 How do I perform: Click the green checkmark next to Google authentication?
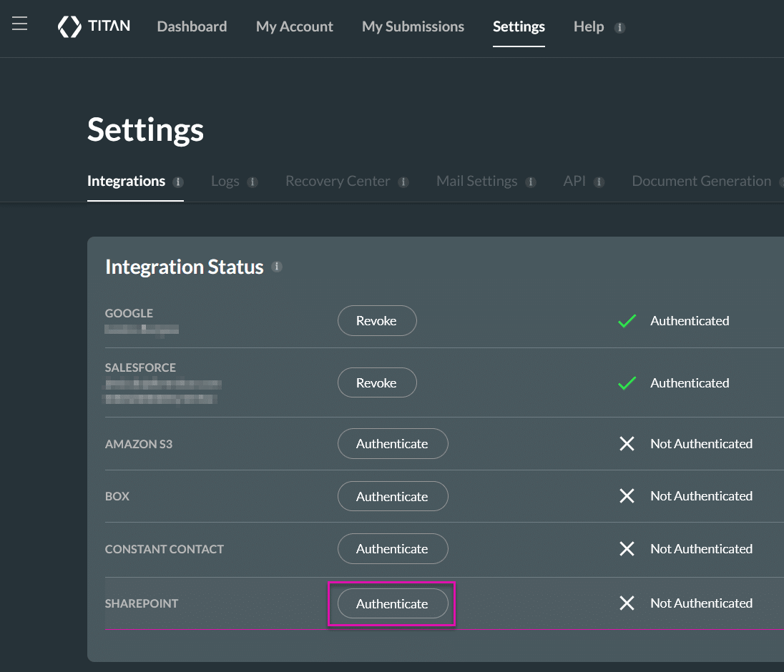point(627,321)
